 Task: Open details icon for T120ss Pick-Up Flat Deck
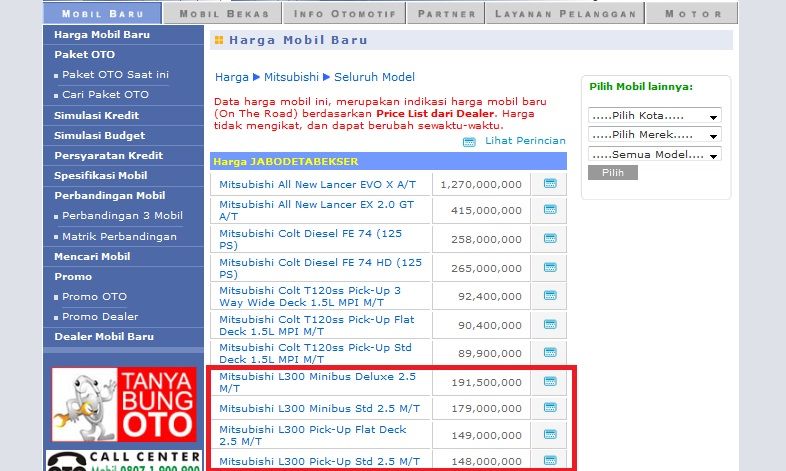point(550,325)
